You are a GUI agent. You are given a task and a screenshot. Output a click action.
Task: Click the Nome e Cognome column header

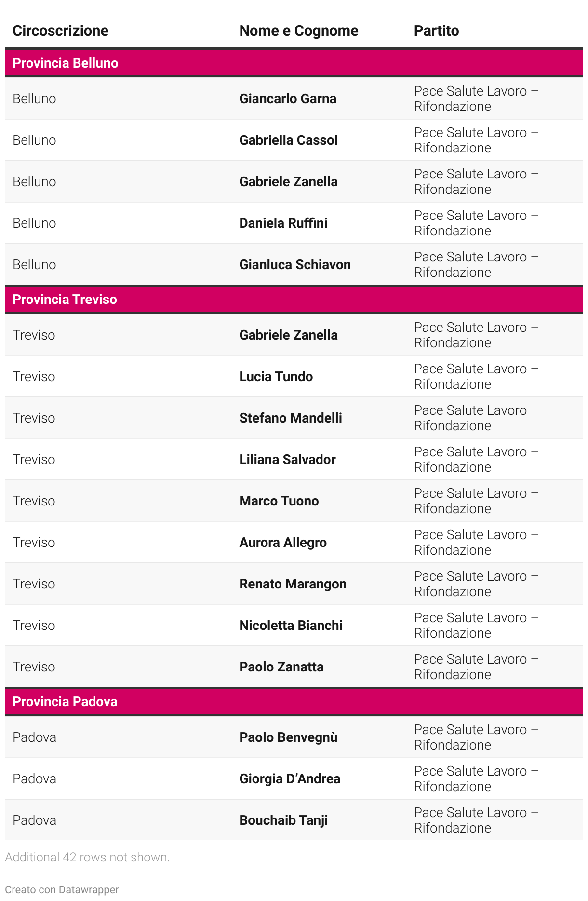(x=298, y=31)
